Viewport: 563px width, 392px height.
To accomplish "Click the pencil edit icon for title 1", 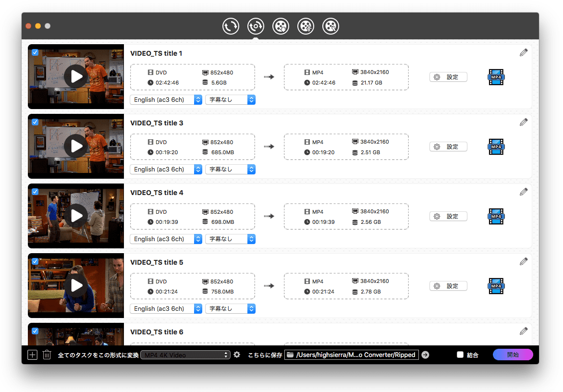I will click(523, 53).
